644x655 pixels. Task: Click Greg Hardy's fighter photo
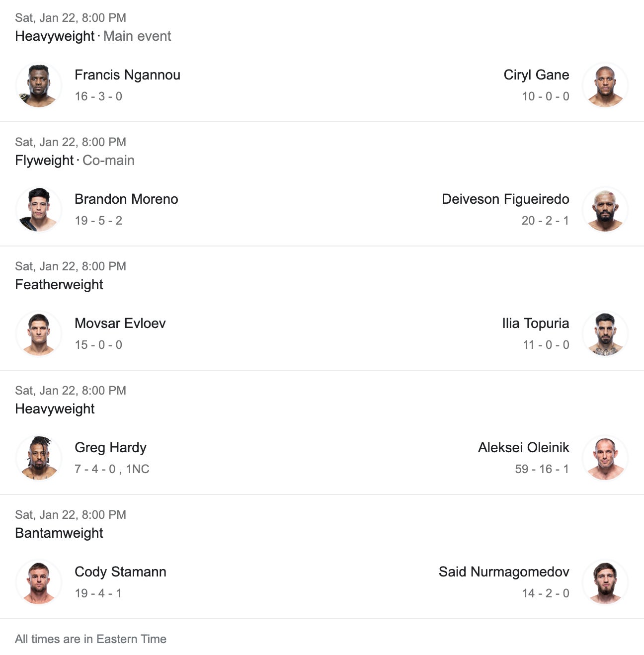(39, 458)
